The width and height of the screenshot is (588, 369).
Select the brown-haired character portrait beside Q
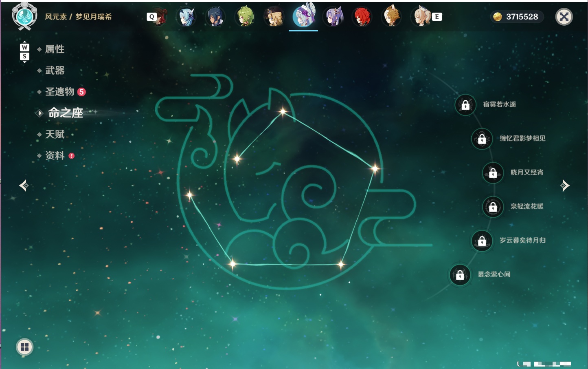(161, 17)
